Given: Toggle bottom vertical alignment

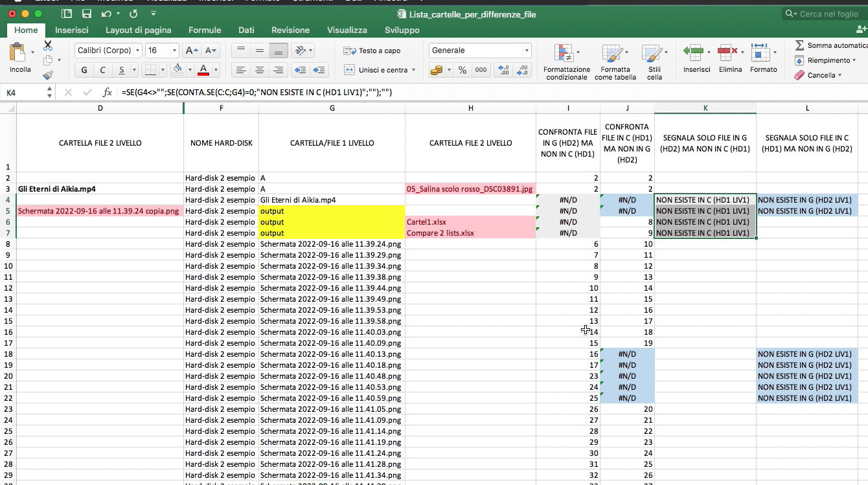Looking at the screenshot, I should [279, 51].
